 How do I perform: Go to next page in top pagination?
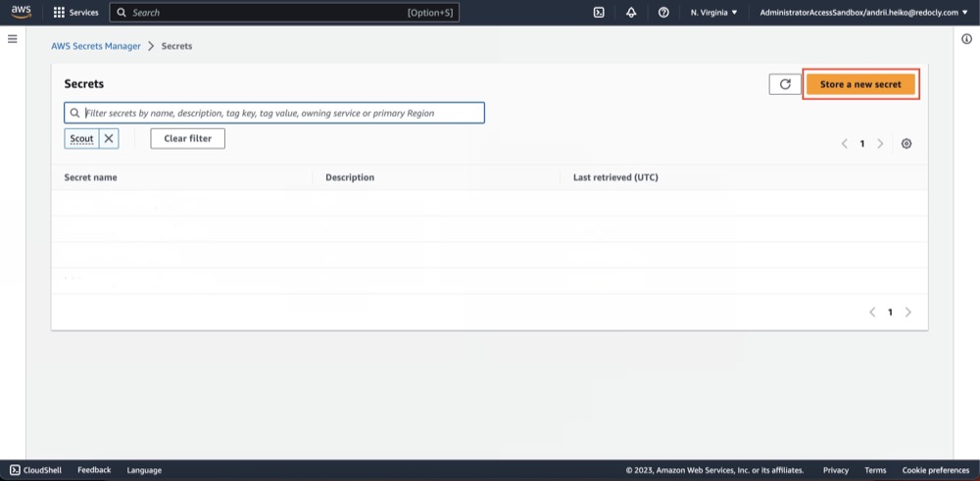point(880,144)
